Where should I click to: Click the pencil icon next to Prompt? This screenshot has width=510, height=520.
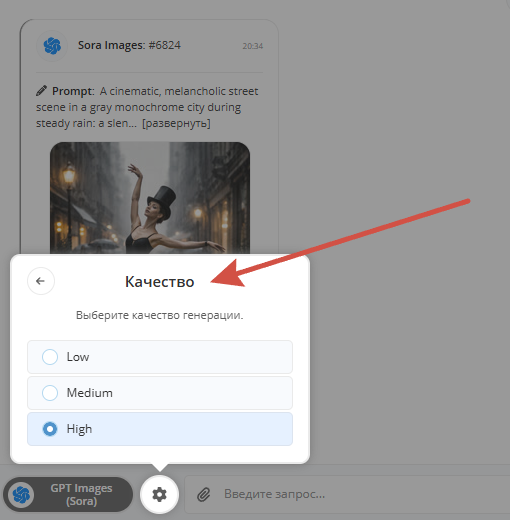[41, 91]
